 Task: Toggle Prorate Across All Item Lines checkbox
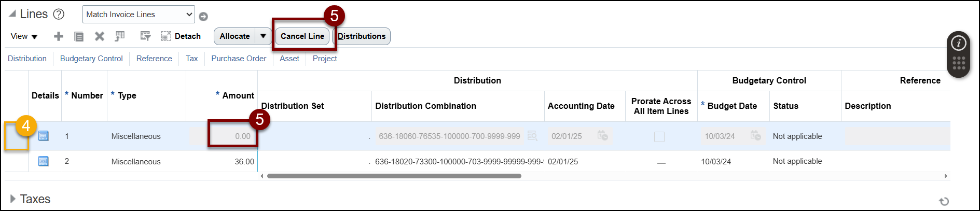(659, 136)
